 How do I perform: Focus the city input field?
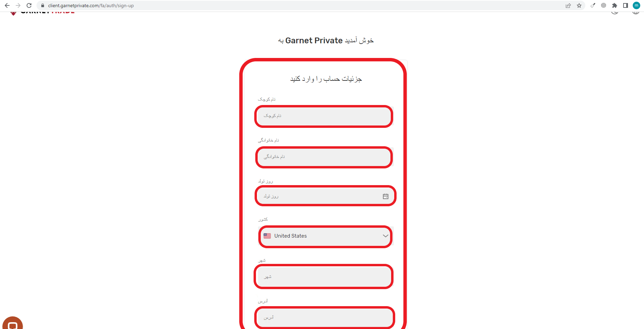324,277
